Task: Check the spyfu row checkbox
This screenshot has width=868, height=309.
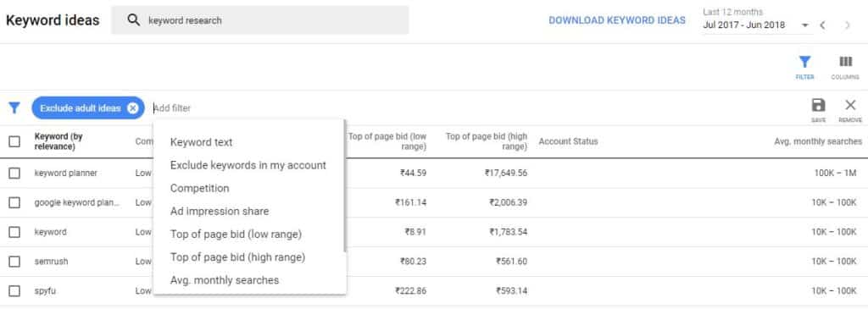Action: 14,290
